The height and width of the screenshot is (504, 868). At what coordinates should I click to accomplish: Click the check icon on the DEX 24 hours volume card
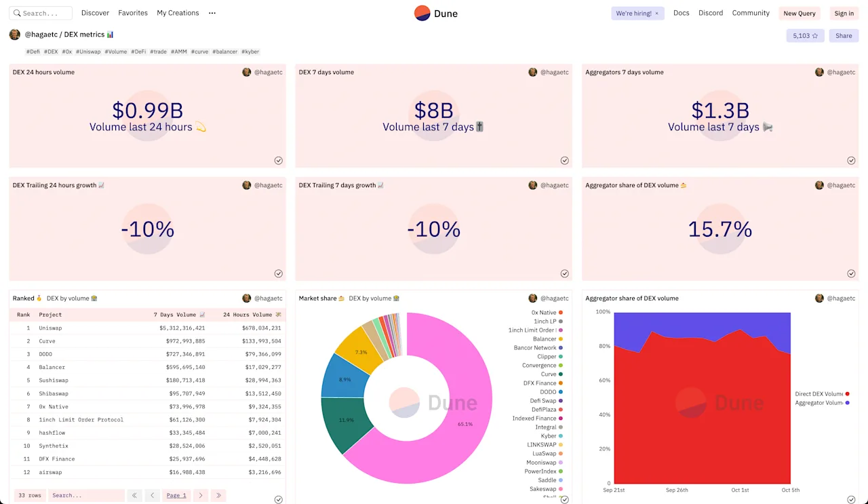pyautogui.click(x=279, y=161)
